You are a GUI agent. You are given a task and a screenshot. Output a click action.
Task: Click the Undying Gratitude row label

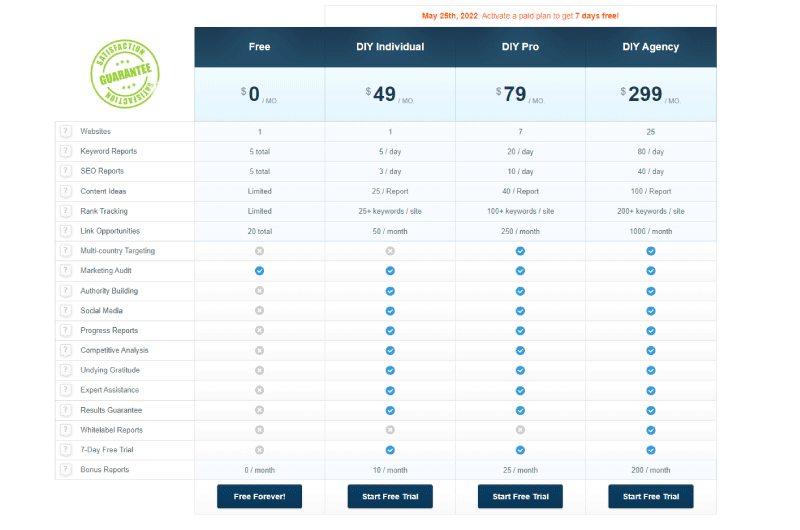click(x=110, y=370)
